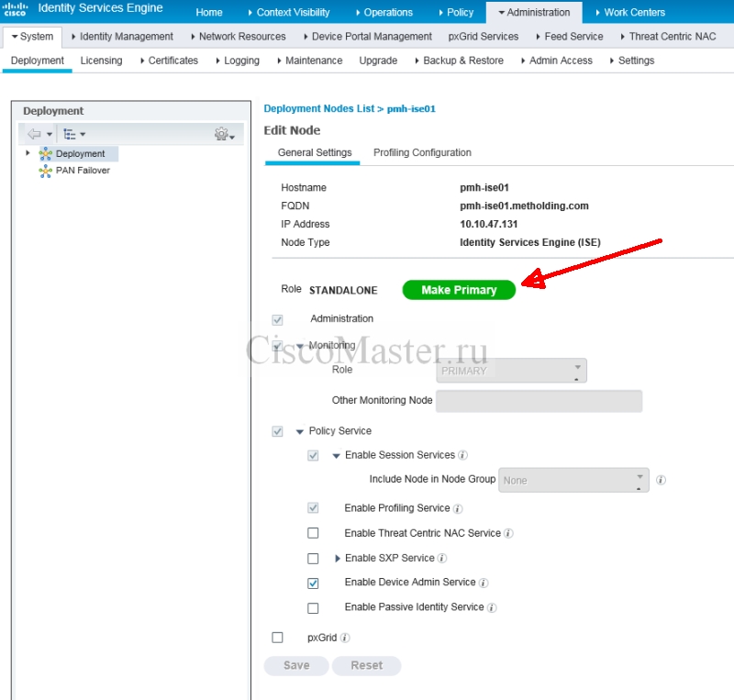734x700 pixels.
Task: Toggle the Monitoring checkbox
Action: coord(277,346)
